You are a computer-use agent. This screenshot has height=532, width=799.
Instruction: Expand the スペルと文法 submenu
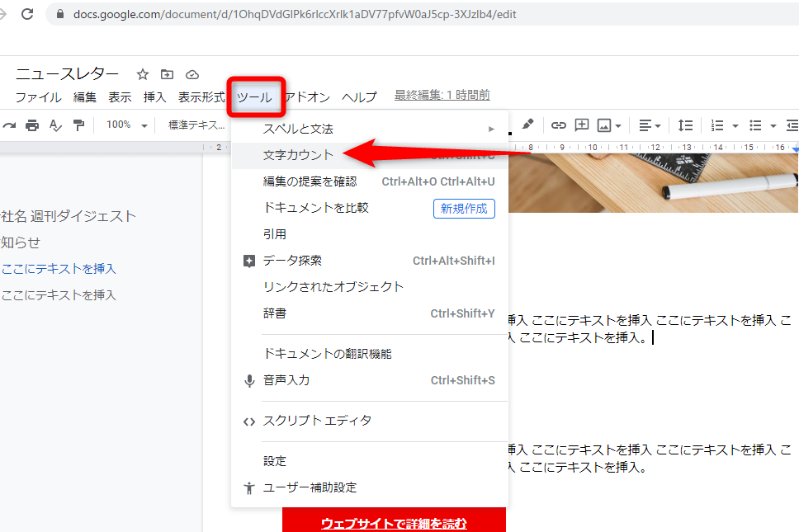[x=370, y=129]
